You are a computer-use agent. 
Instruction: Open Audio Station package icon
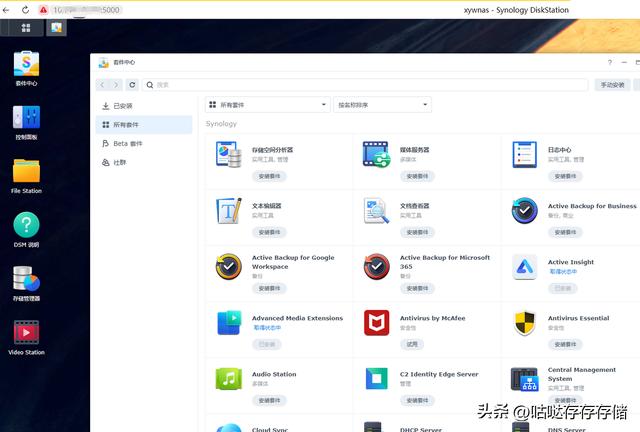(x=229, y=379)
